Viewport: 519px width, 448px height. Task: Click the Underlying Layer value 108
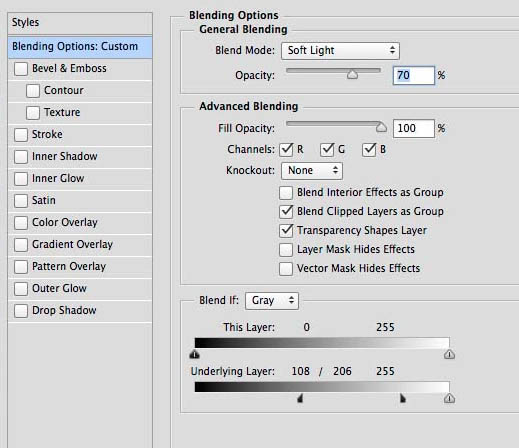click(x=301, y=371)
